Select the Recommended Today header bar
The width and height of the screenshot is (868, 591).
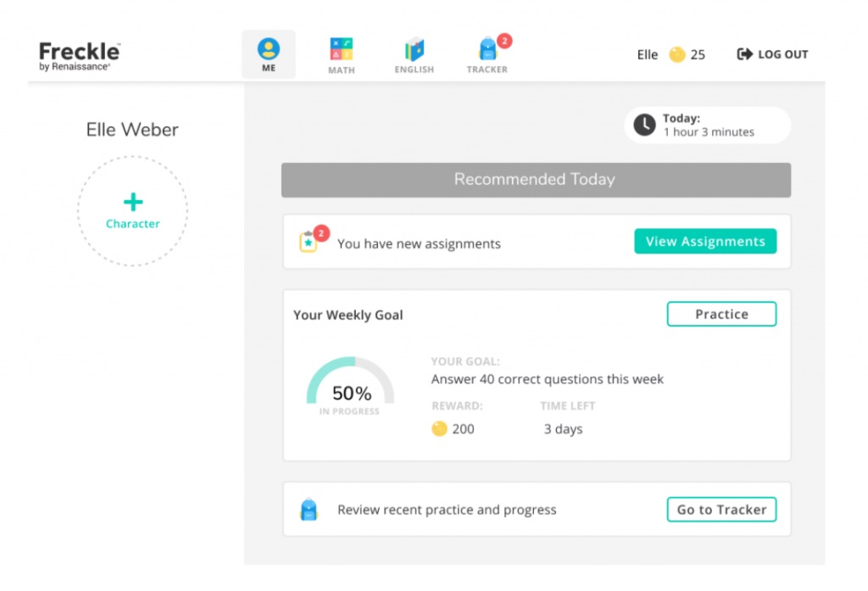[536, 180]
